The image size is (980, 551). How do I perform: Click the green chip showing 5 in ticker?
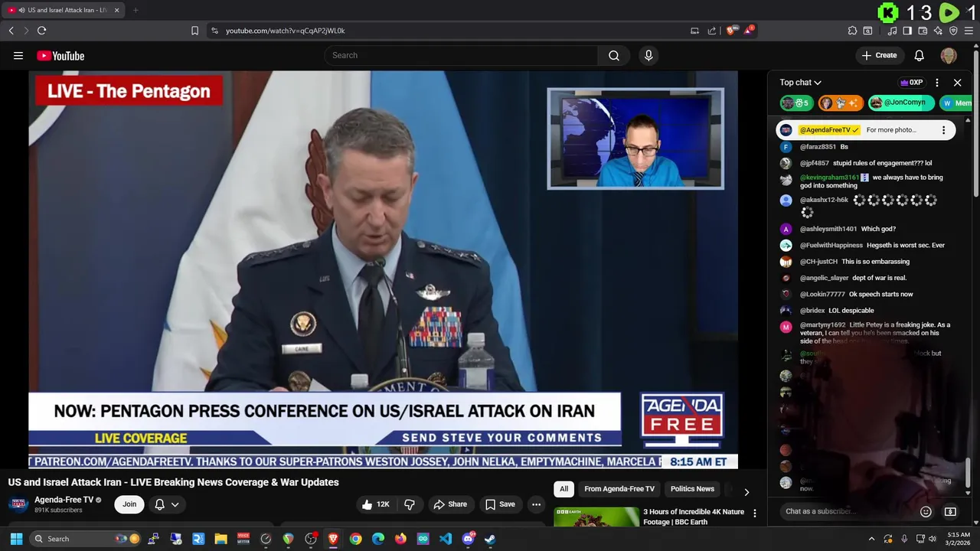pos(797,103)
